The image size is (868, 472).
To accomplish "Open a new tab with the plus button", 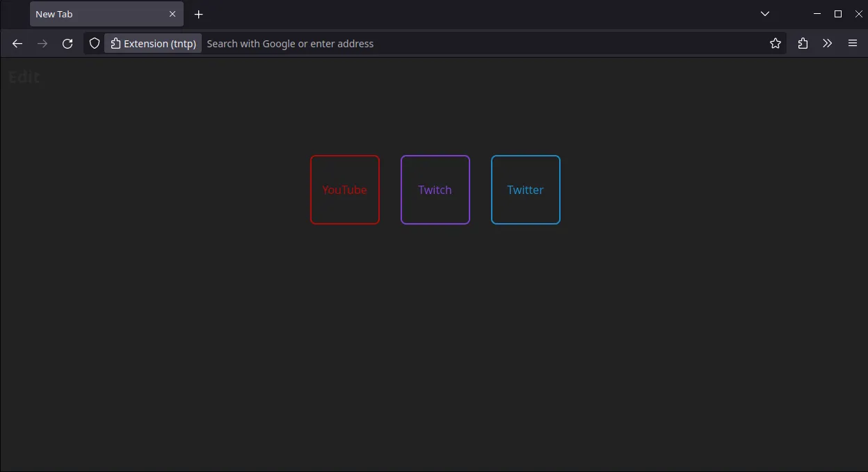I will [x=199, y=14].
